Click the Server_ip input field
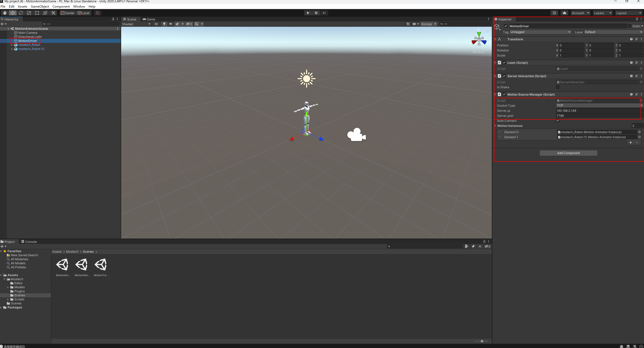 (x=598, y=110)
